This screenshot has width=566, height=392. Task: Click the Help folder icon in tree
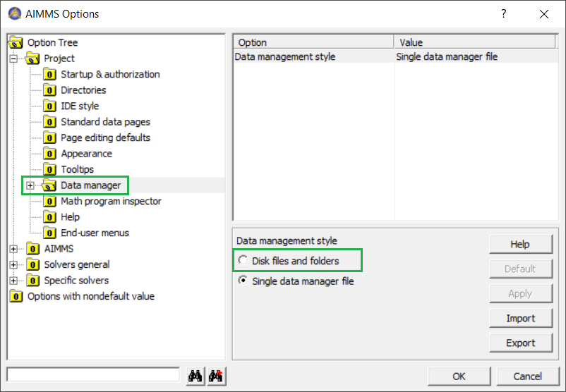pos(49,217)
